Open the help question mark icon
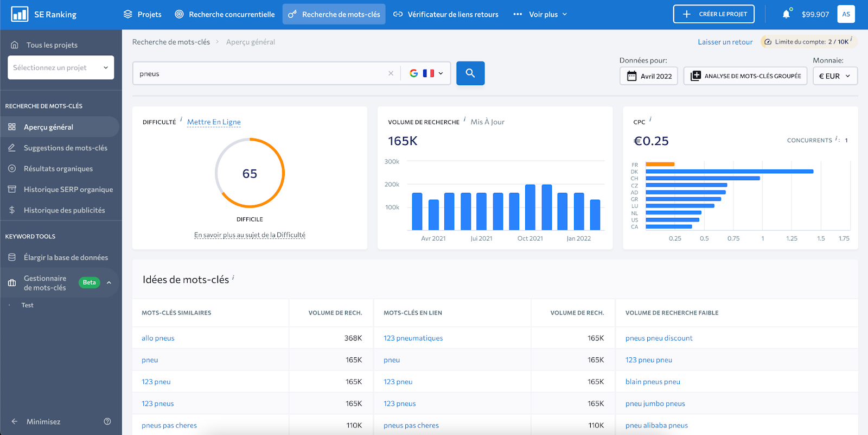Screen dimensions: 868x435 (x=107, y=421)
